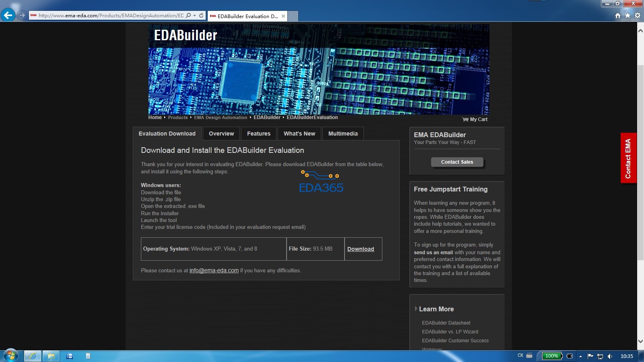This screenshot has height=362, width=644.
Task: Switch to the Features tab
Action: [259, 134]
